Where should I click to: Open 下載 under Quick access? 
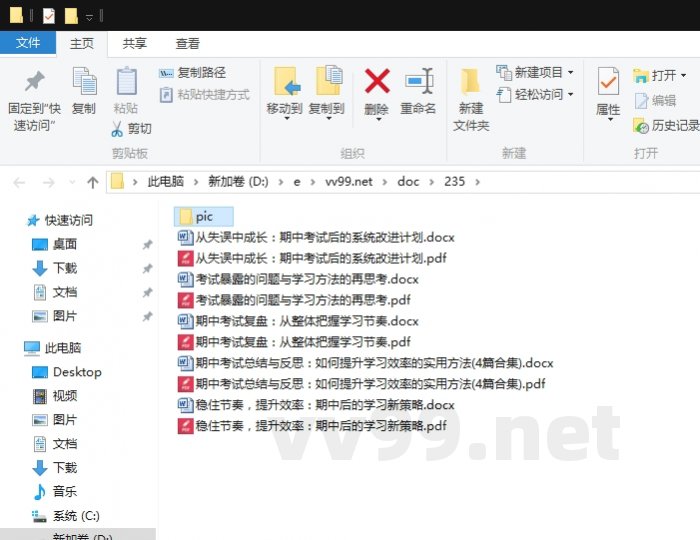click(54, 268)
